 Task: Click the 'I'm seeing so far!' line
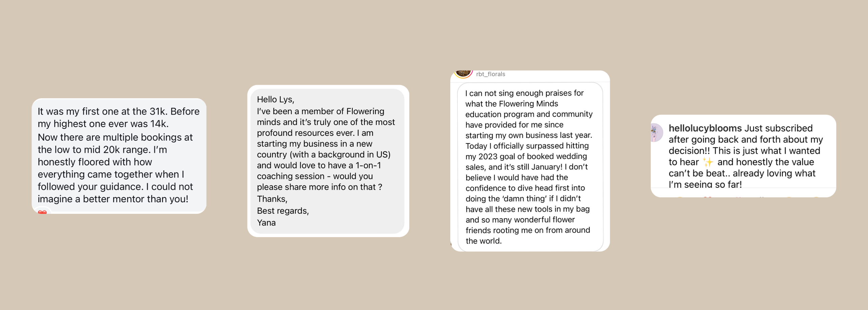(x=705, y=184)
